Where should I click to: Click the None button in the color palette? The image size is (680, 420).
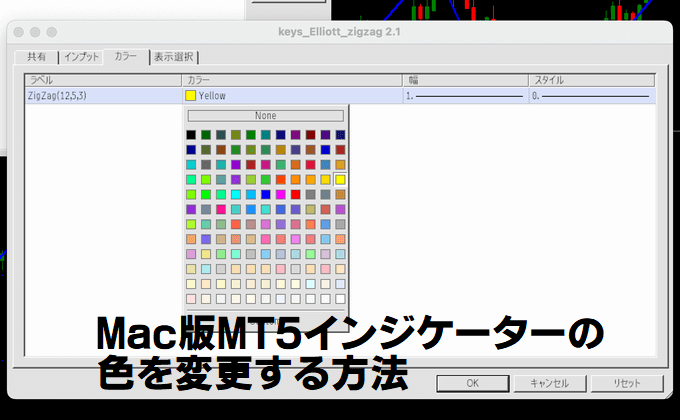click(x=265, y=115)
